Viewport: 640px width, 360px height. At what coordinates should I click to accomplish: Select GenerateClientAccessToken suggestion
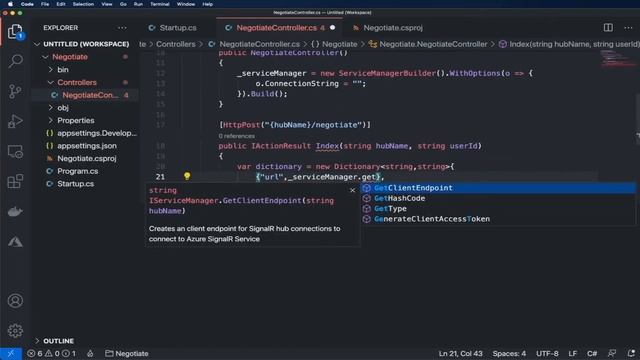(498, 219)
